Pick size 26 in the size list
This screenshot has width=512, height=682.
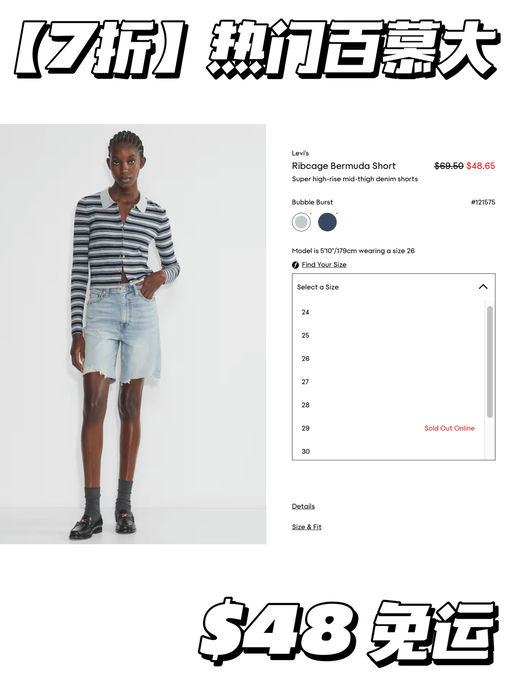388,359
